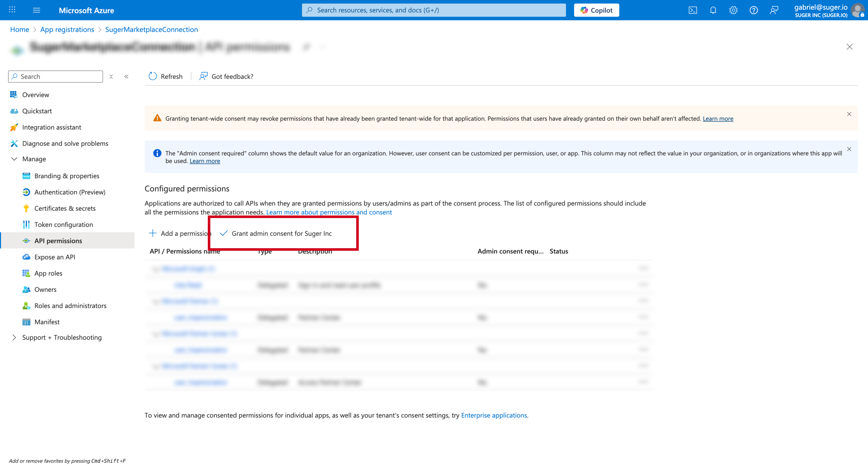Close the API permissions blade

849,47
